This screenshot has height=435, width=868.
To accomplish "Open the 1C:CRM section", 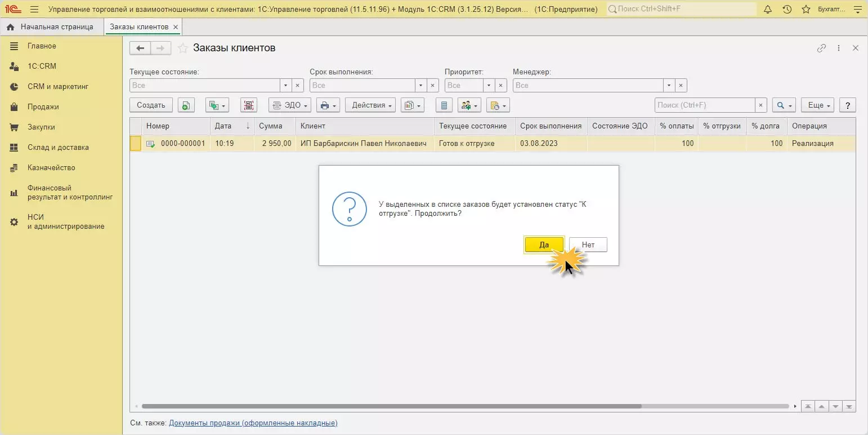I will (42, 66).
